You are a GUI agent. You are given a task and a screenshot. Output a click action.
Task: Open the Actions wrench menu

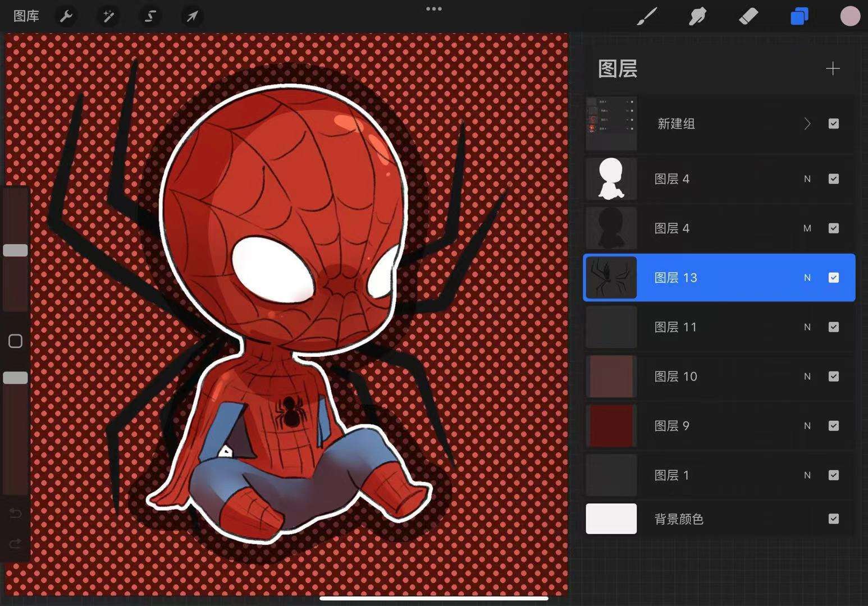point(66,16)
